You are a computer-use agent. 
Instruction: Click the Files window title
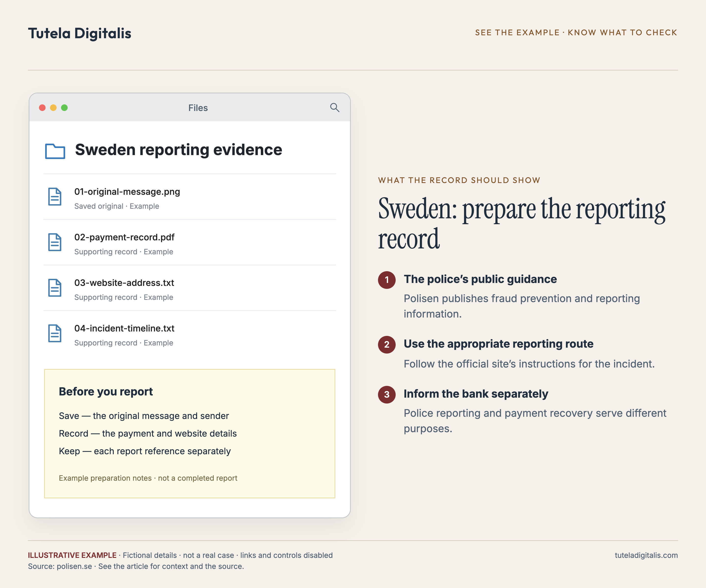(x=198, y=108)
